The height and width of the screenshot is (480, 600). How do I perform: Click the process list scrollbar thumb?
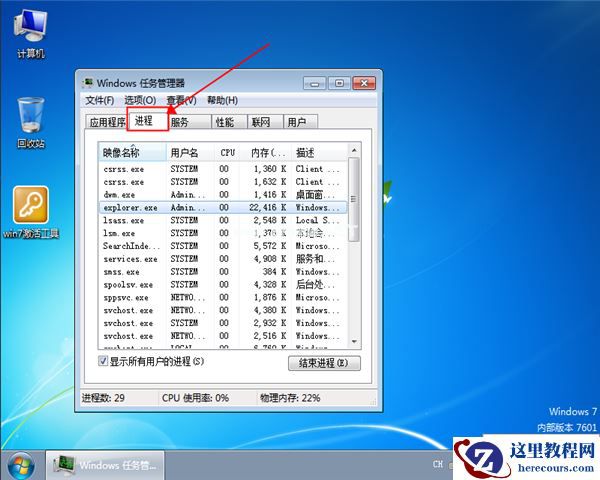(x=354, y=199)
